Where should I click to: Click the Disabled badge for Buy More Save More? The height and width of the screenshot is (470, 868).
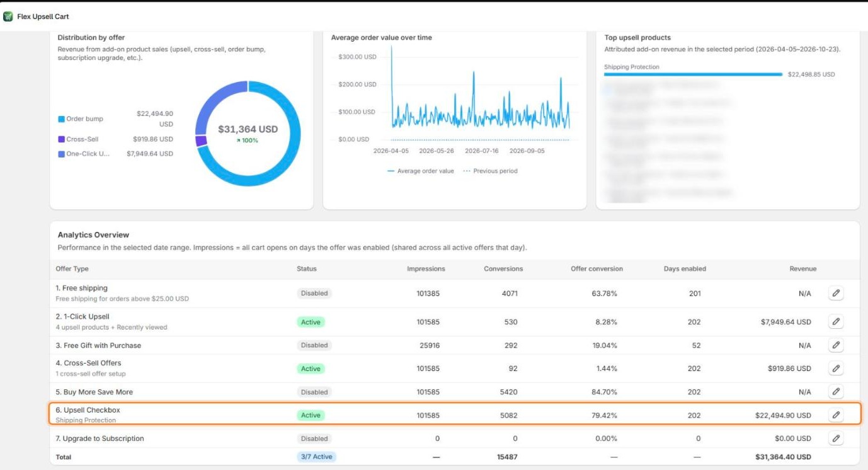[314, 392]
